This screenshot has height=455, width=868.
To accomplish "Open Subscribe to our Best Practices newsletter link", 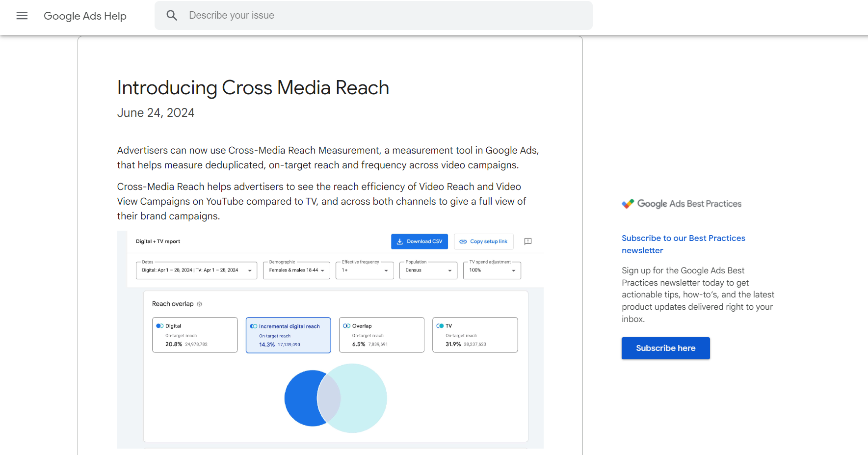I will tap(684, 244).
